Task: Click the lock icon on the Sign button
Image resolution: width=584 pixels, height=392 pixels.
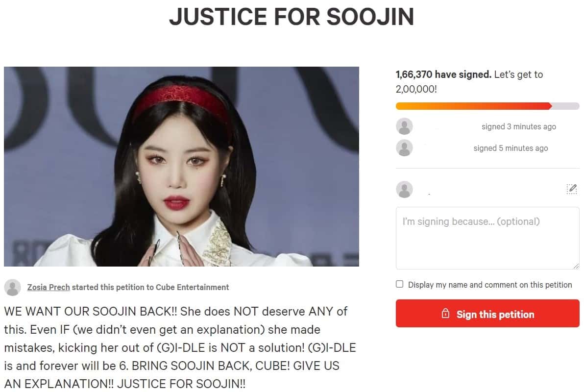Action: point(445,314)
